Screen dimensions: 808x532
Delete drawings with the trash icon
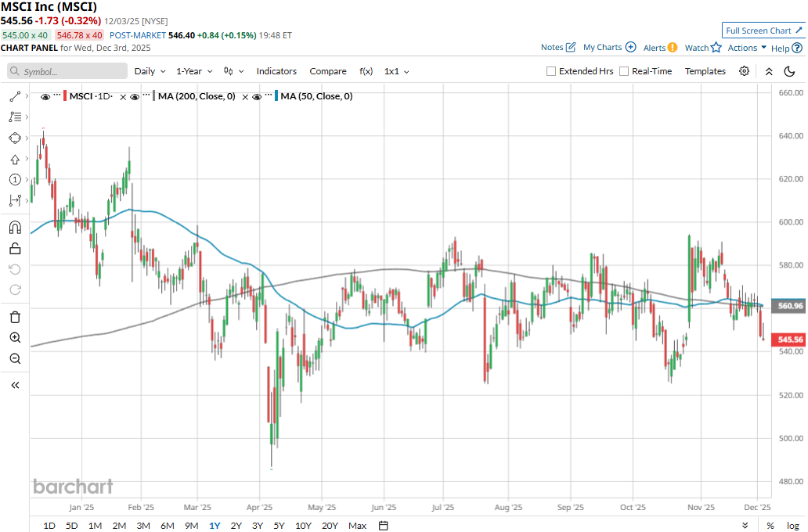click(x=14, y=317)
